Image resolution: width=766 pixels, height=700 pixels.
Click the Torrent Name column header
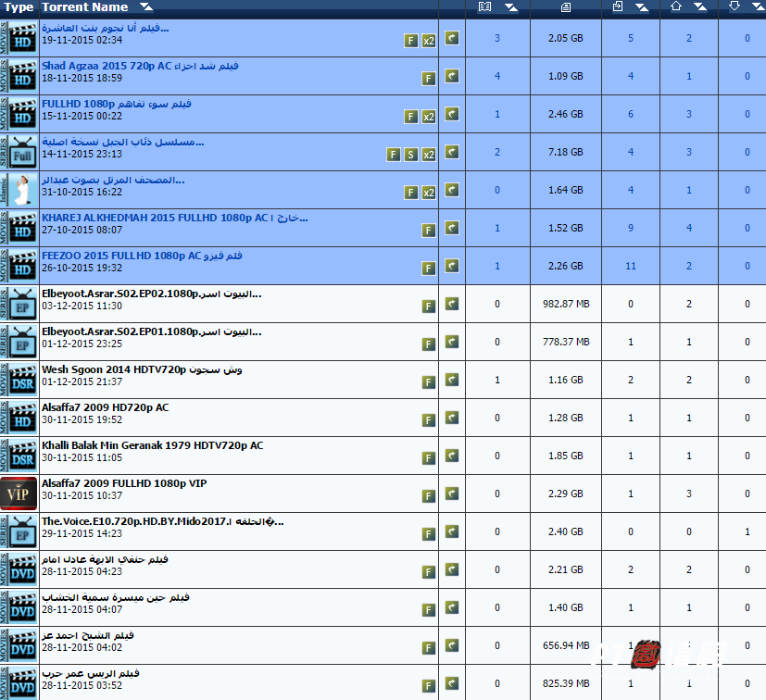point(85,7)
